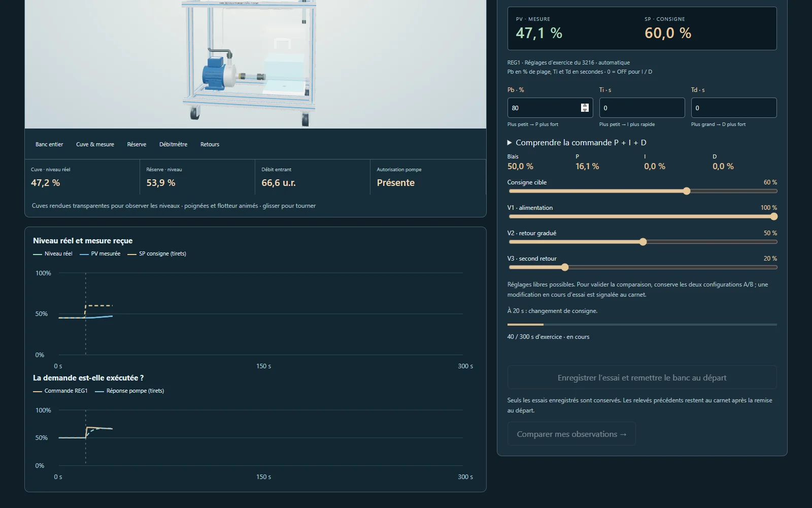Screen dimensions: 812x508
Task: Click the Ti seconds input field
Action: pyautogui.click(x=642, y=108)
